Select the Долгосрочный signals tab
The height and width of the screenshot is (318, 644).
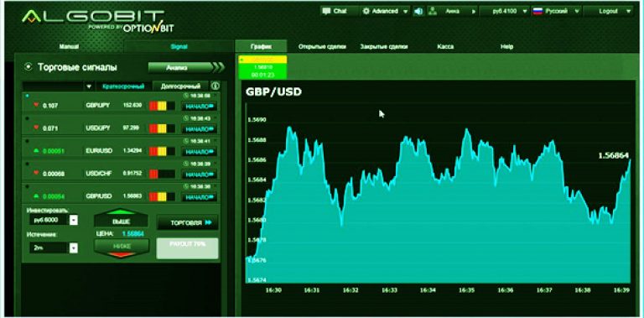click(181, 86)
